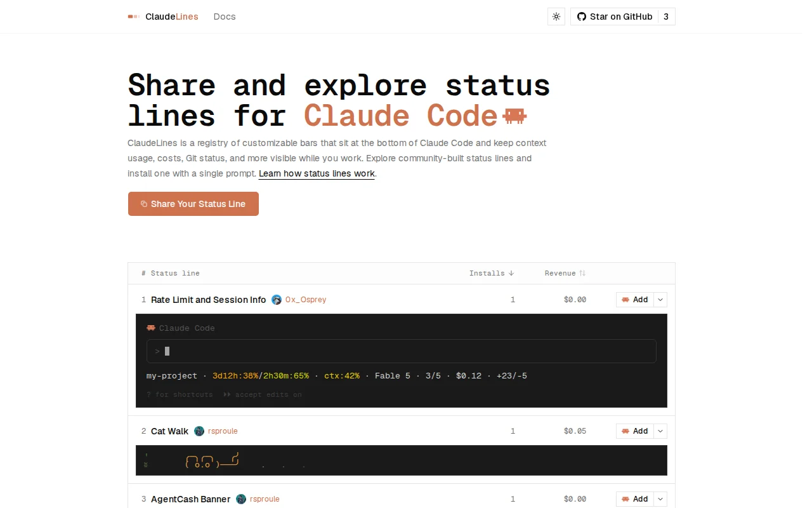Screen dimensions: 812x508
Task: Click Share Your Status Line button
Action: tap(193, 204)
